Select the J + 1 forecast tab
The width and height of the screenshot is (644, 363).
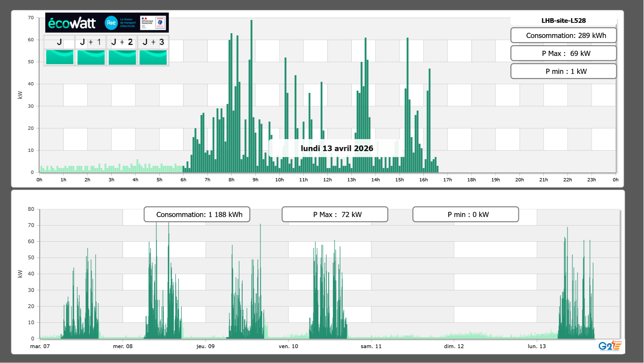[90, 42]
